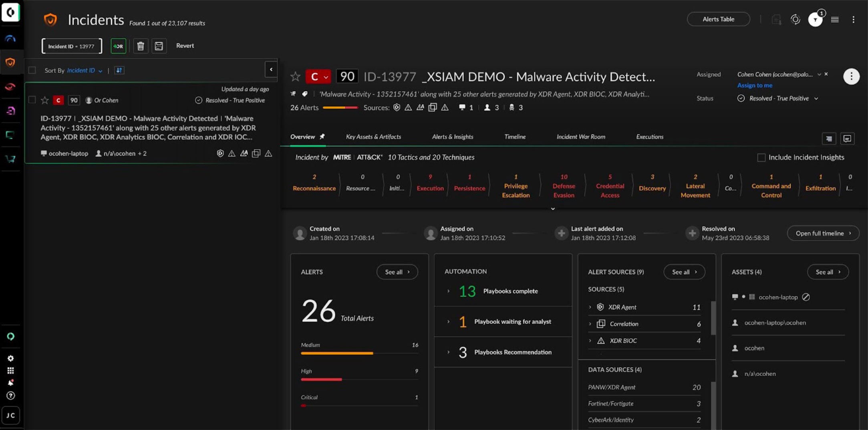Viewport: 868px width, 430px height.
Task: Click the Open full timeline button
Action: pyautogui.click(x=823, y=233)
